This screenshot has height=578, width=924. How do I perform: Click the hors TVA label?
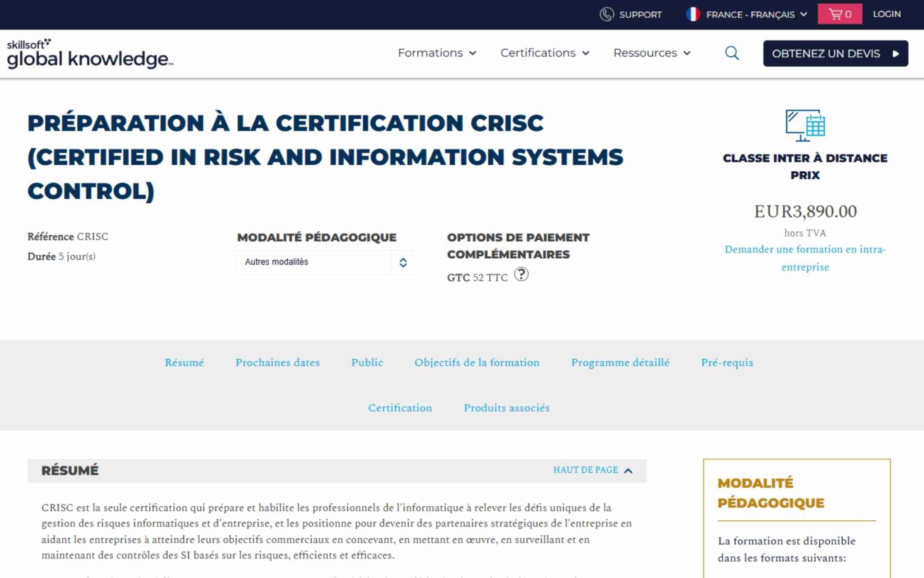coord(805,233)
